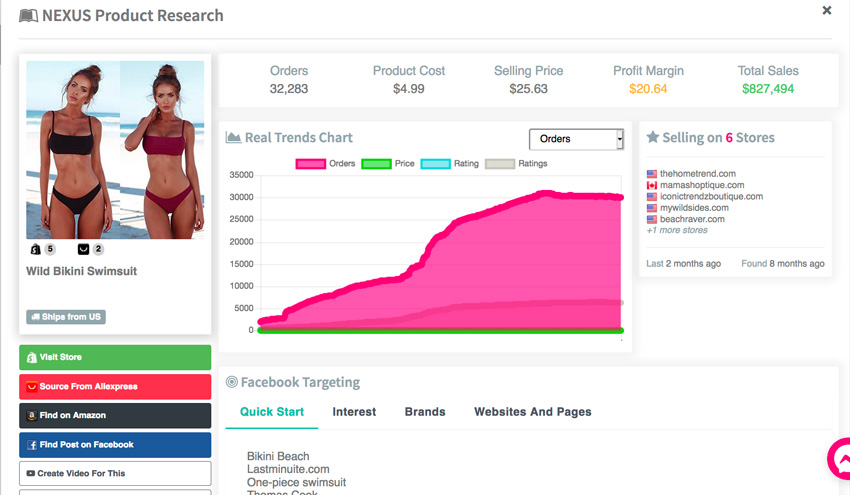
Task: Close the product research dialog
Action: pos(826,11)
